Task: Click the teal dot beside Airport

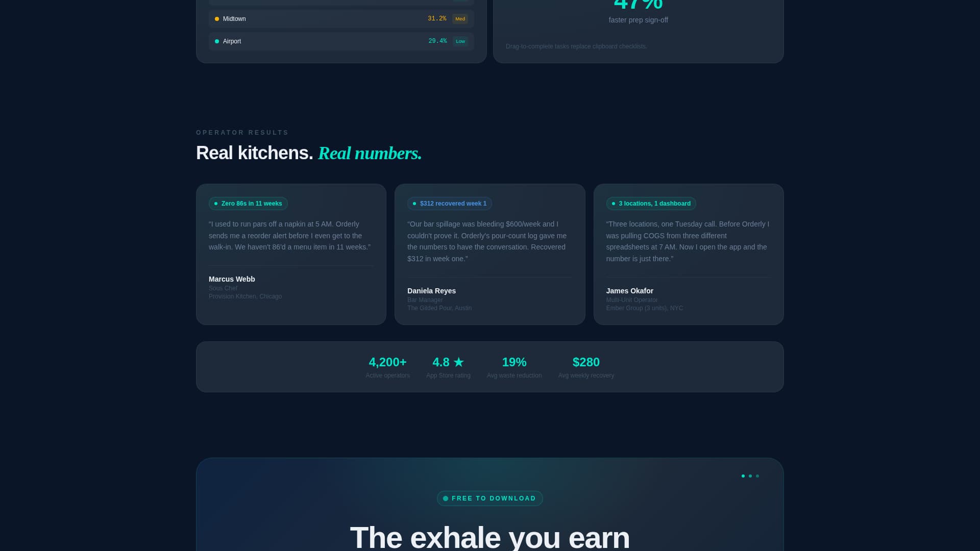Action: click(217, 41)
